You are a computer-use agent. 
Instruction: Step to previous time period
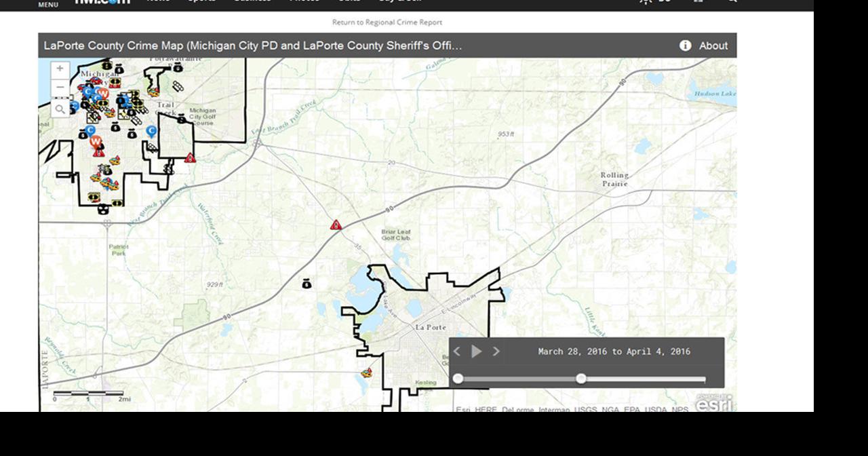click(456, 351)
